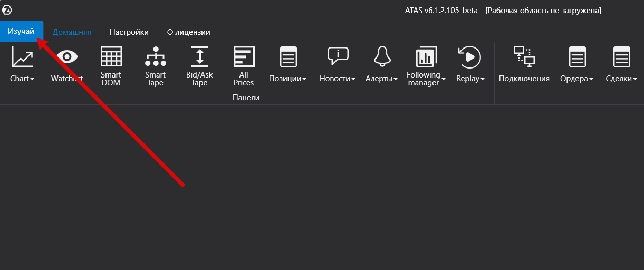Expand the Chart dropdown arrow
This screenshot has width=644, height=270.
[32, 79]
